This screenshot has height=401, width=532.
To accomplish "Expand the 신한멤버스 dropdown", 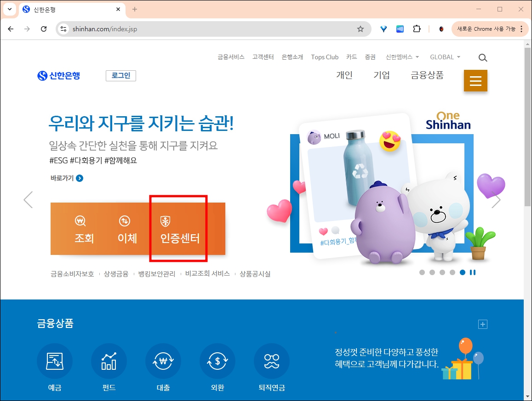I will click(402, 57).
